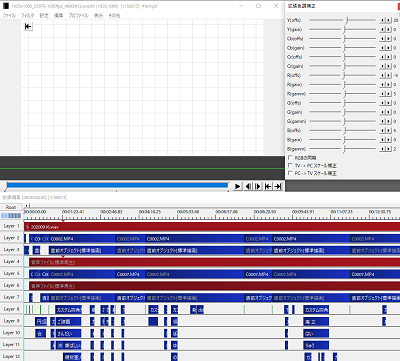Click the Y(gain) slider track
The image size is (400, 361).
(x=343, y=30)
